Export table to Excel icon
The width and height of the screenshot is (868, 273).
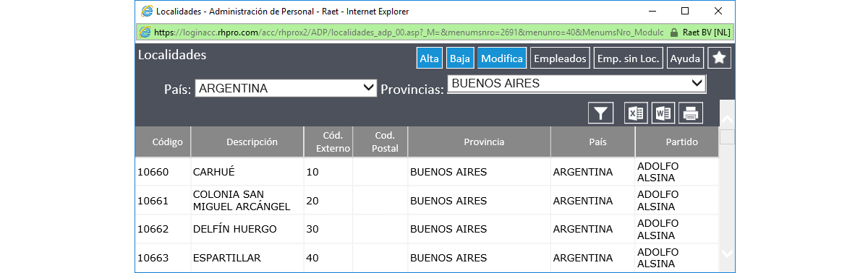[x=636, y=113]
